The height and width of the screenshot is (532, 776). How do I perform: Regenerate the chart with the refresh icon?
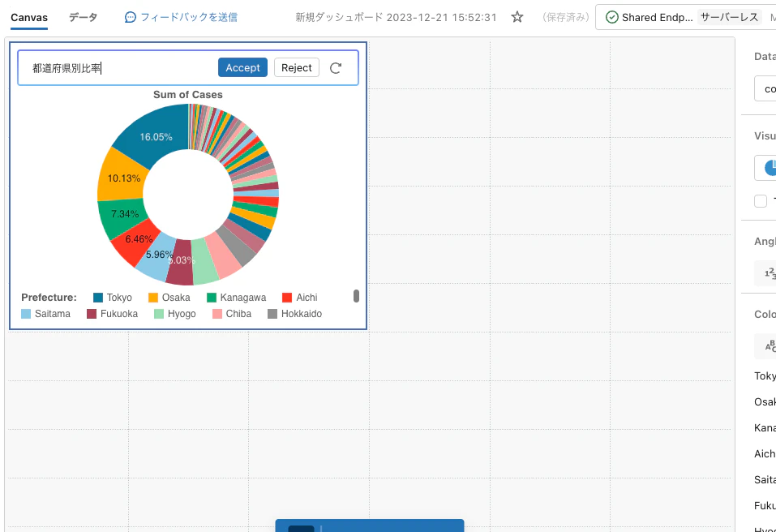click(x=336, y=68)
